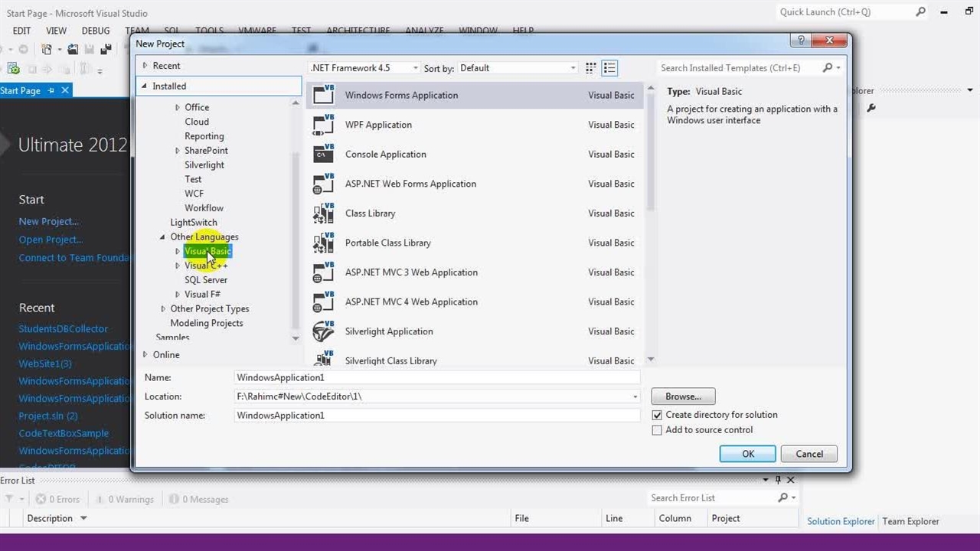Click the category tree vertical scrollbar
This screenshot has width=980, height=551.
[296, 220]
